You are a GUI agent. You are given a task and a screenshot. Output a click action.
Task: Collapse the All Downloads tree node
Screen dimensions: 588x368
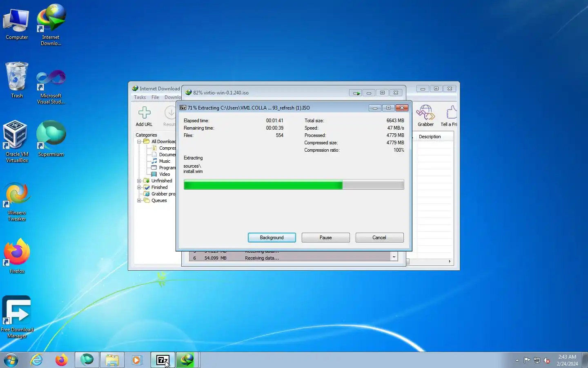click(139, 141)
